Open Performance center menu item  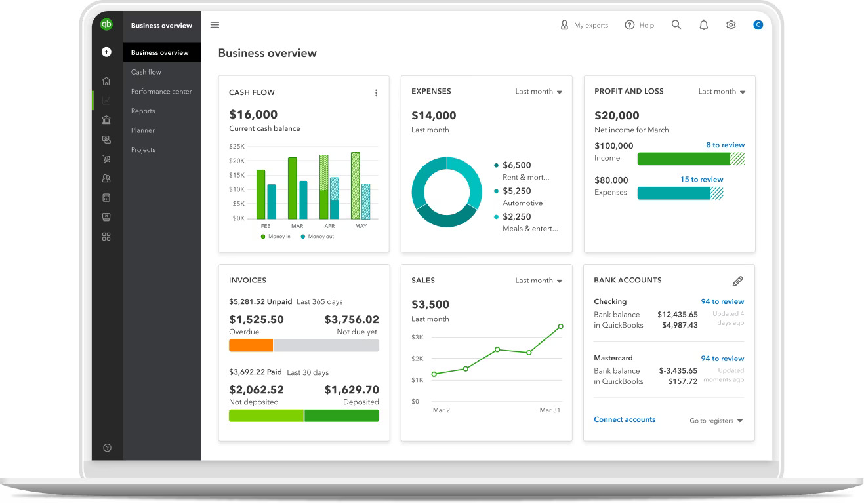(161, 92)
